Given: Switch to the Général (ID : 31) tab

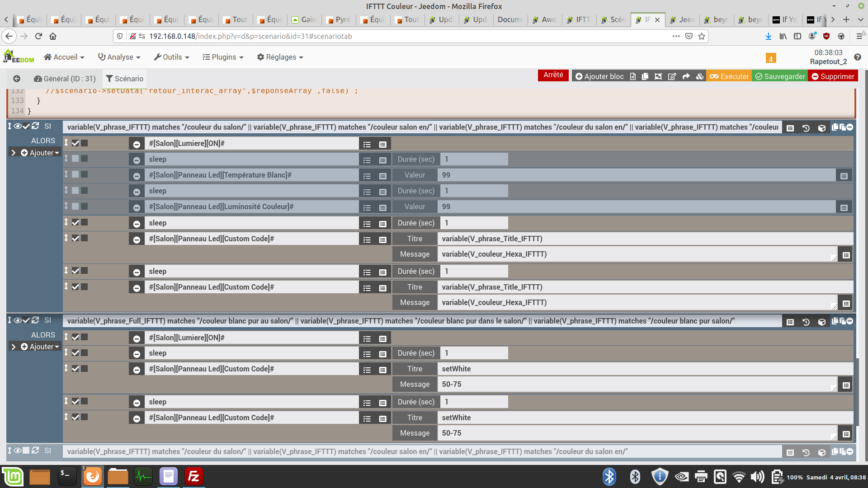Looking at the screenshot, I should 65,79.
